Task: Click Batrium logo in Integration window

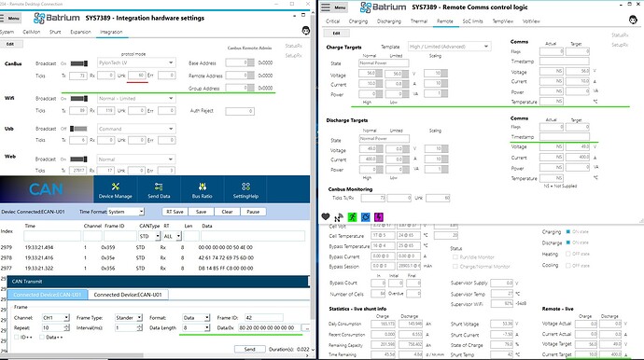Action: click(57, 18)
